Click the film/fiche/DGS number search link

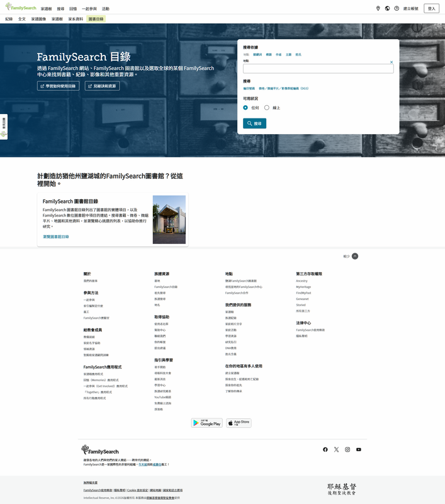click(283, 88)
